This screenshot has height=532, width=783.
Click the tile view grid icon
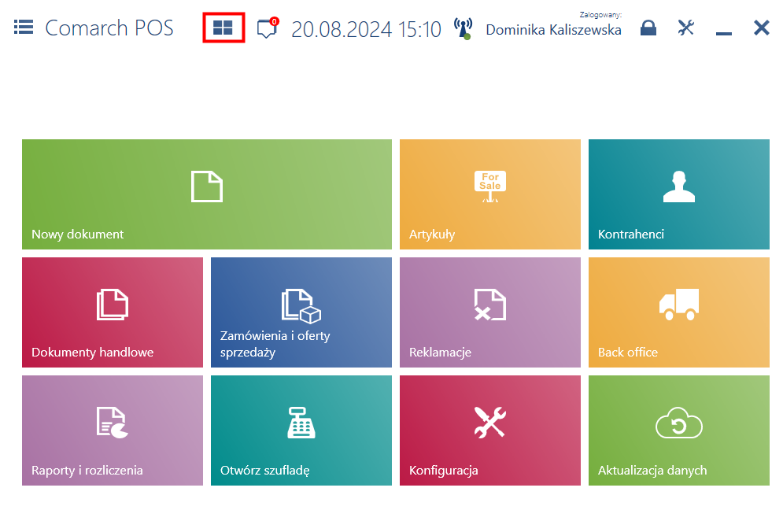tap(223, 28)
